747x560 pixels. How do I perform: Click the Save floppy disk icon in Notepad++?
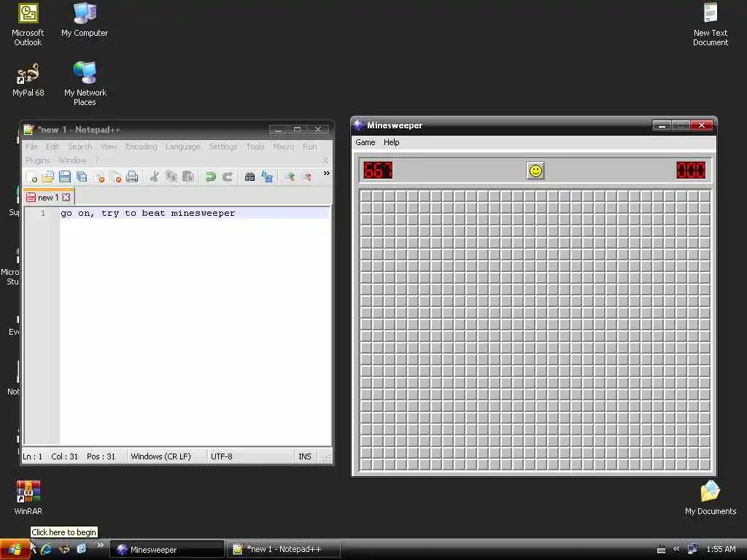click(65, 176)
